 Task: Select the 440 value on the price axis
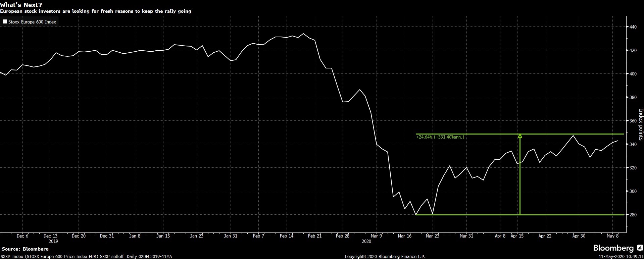(x=633, y=27)
